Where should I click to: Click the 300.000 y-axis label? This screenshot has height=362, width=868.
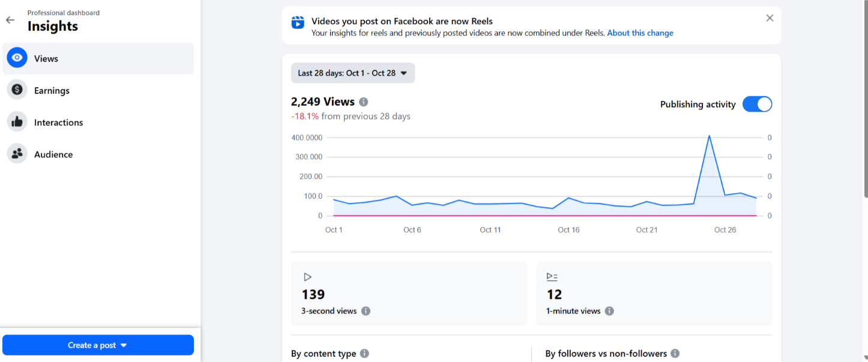point(309,157)
